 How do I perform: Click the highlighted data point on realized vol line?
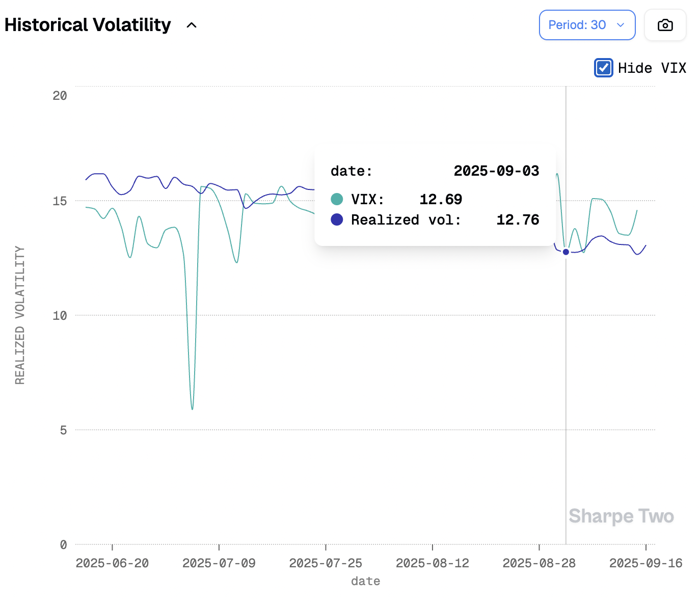pyautogui.click(x=566, y=252)
